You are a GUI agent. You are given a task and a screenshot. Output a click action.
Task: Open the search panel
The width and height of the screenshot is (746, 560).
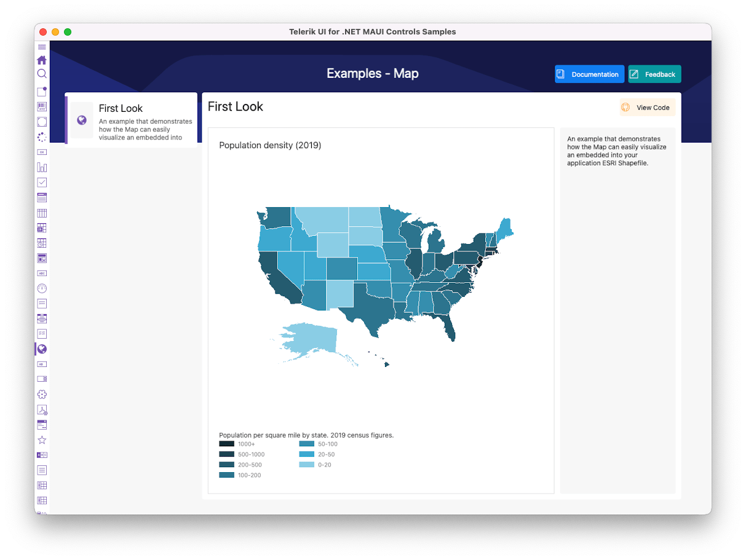click(x=42, y=74)
